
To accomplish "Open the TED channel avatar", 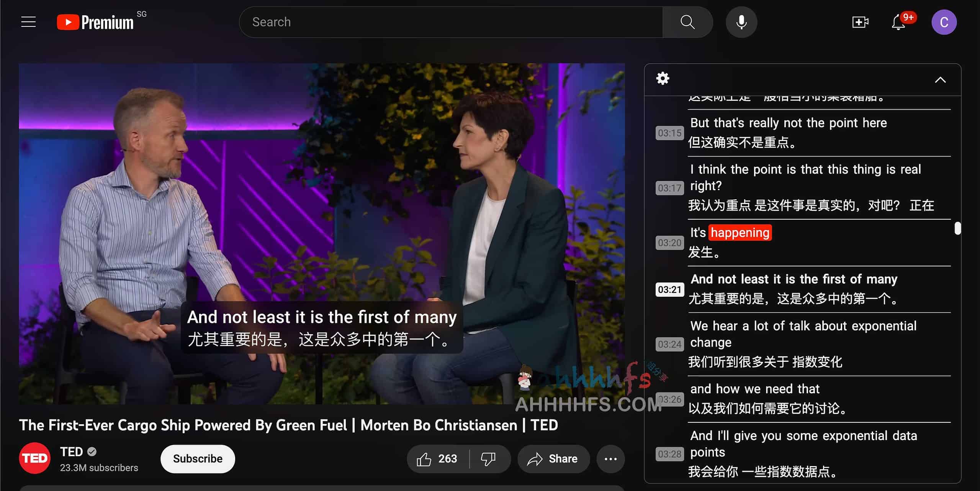I will tap(34, 458).
